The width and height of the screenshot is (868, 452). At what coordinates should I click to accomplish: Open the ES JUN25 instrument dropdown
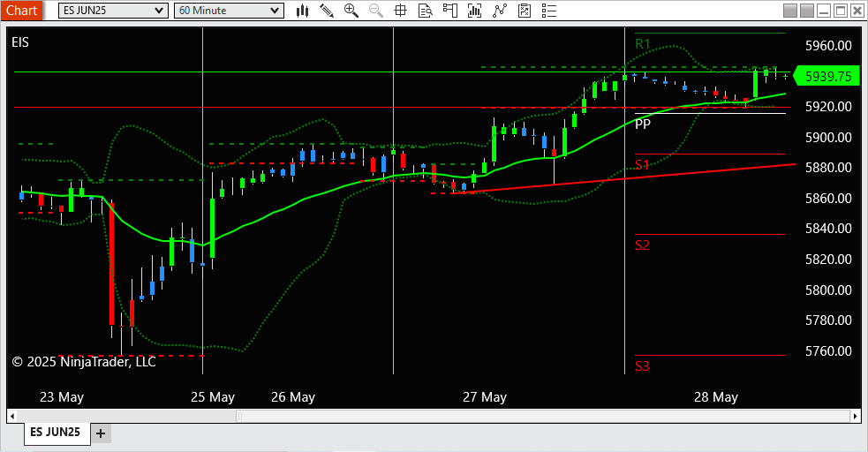(113, 11)
